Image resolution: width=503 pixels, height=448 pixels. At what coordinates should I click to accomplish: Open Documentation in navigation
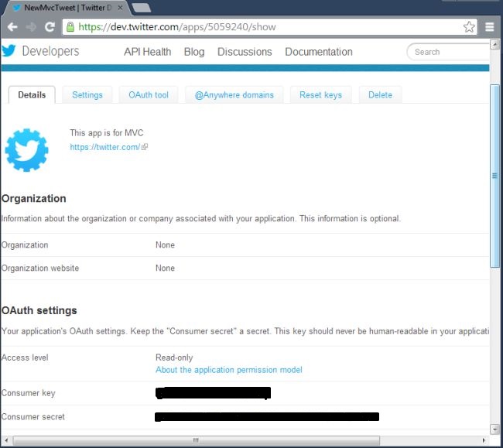point(319,52)
